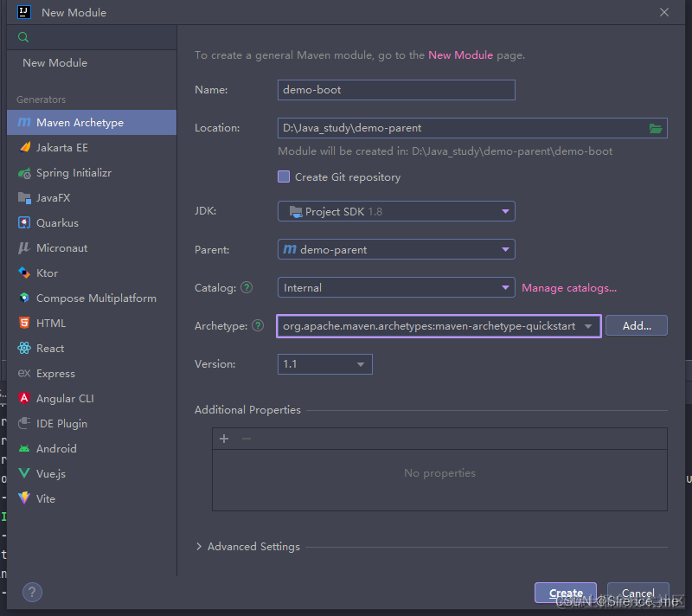Open the Catalog Internal dropdown
The width and height of the screenshot is (692, 616).
[396, 288]
